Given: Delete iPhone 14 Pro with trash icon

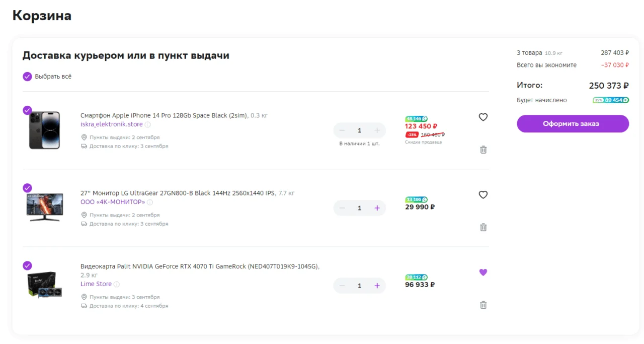Looking at the screenshot, I should pyautogui.click(x=484, y=150).
